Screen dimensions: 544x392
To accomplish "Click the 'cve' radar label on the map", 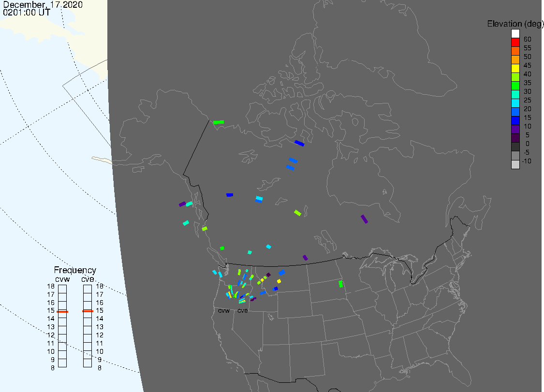I will [243, 311].
